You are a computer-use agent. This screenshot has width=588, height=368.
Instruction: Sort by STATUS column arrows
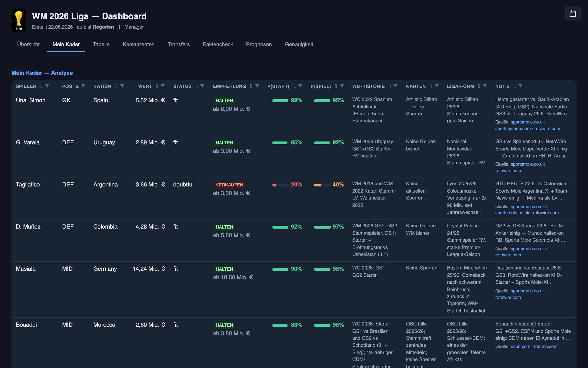[x=197, y=86]
